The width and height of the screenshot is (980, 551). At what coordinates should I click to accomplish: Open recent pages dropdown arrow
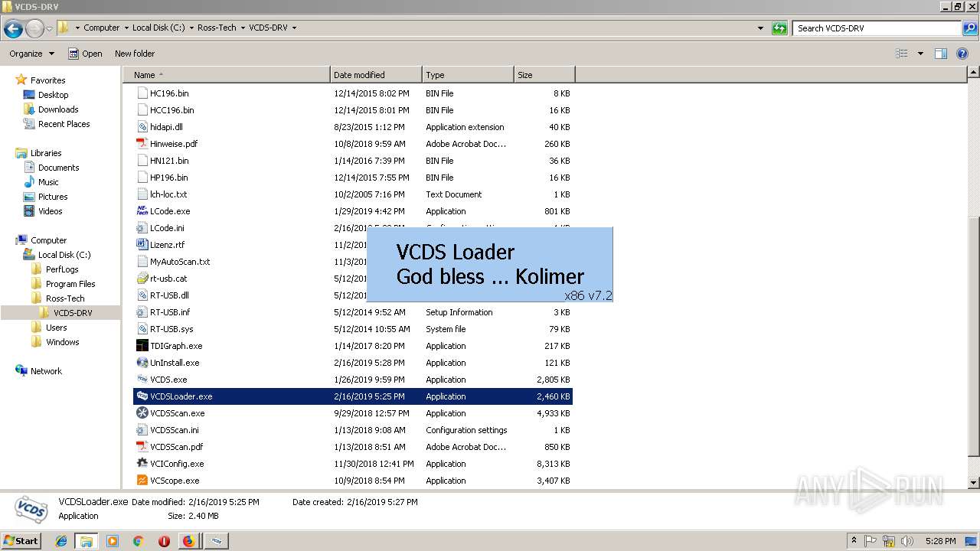[50, 29]
